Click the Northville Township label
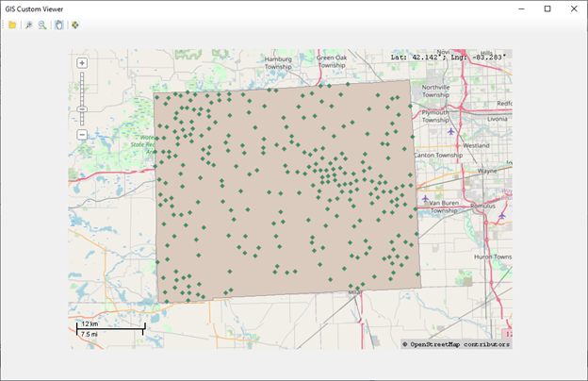588x381 pixels. [435, 91]
